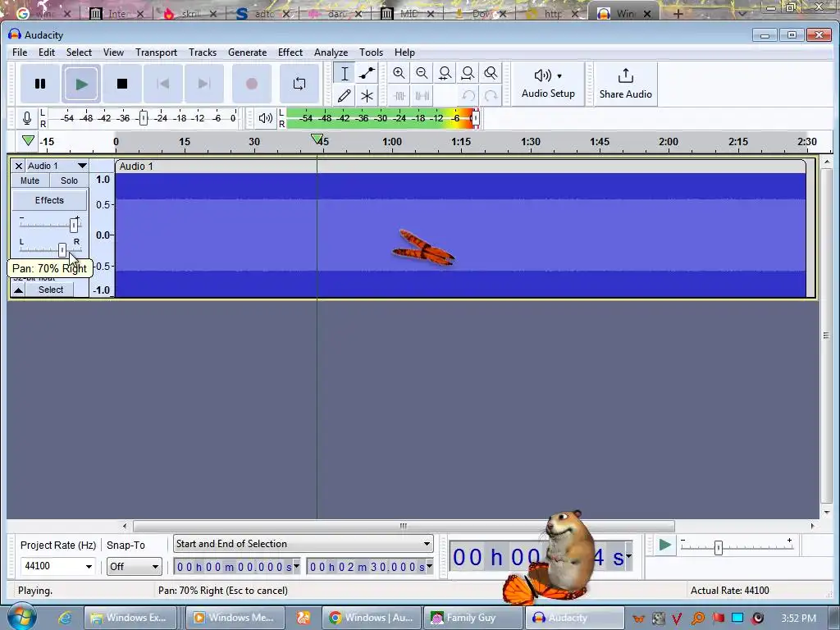Click the Zoom Toggle icon
Image resolution: width=840 pixels, height=630 pixels.
pos(491,73)
